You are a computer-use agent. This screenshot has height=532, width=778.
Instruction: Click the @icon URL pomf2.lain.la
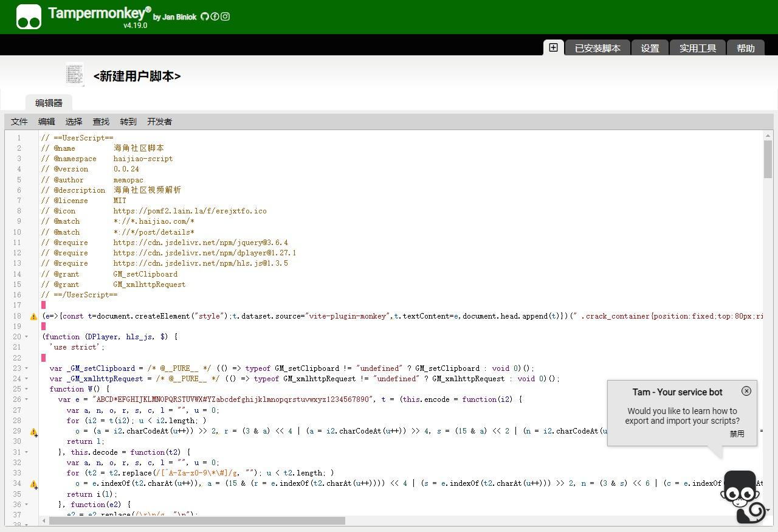click(190, 211)
